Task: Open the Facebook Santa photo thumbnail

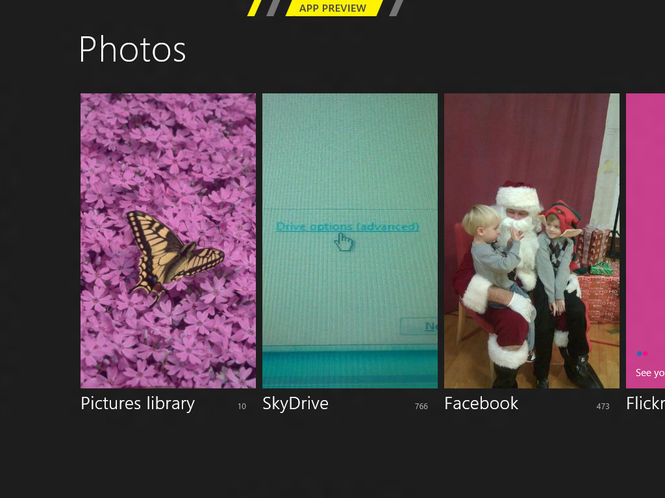Action: point(532,241)
